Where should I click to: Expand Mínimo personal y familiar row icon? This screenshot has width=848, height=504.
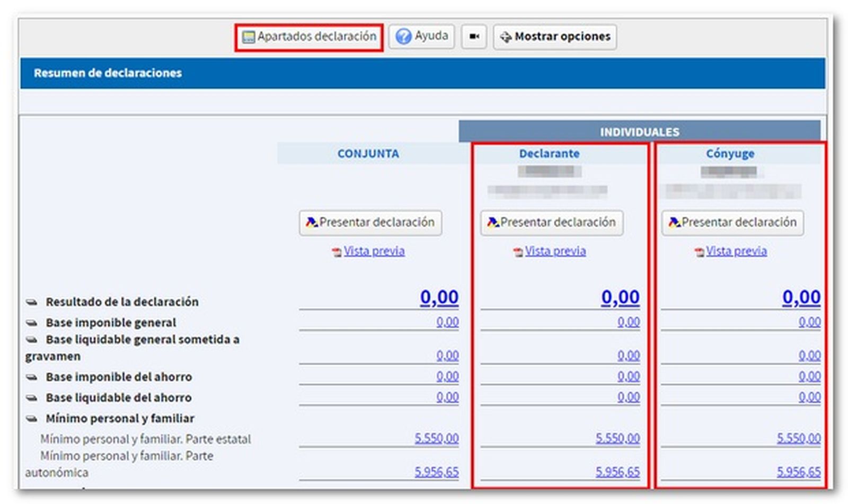tap(32, 419)
